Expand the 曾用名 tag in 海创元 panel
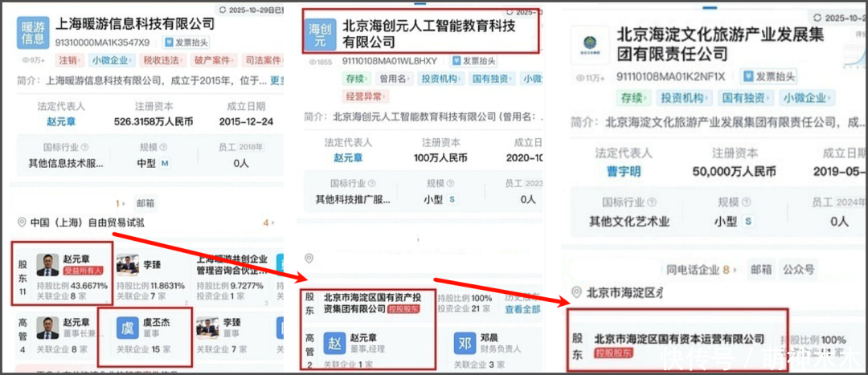868x375 pixels. [394, 79]
